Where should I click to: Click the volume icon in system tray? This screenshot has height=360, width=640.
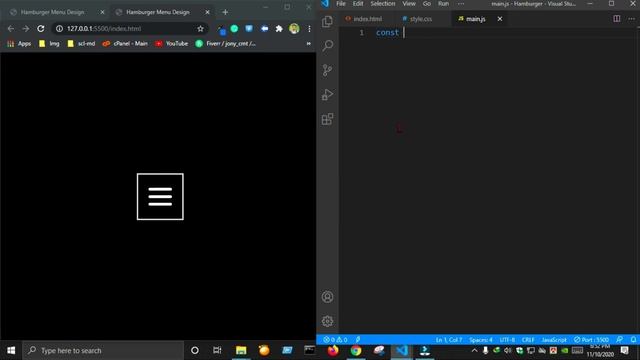click(x=508, y=350)
